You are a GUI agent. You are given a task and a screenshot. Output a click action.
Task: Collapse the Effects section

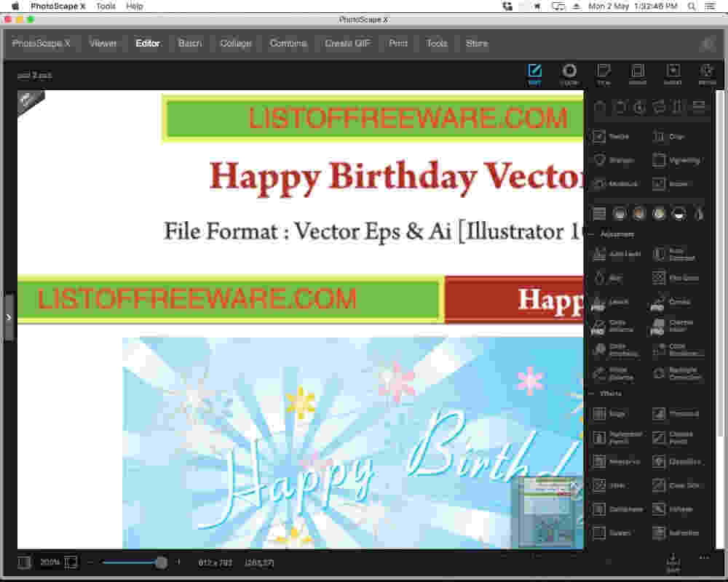592,393
